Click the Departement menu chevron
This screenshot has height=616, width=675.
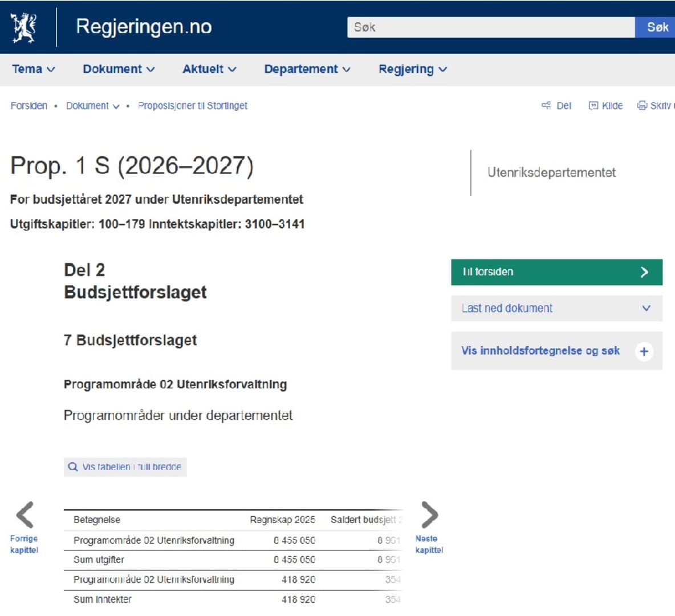click(347, 70)
